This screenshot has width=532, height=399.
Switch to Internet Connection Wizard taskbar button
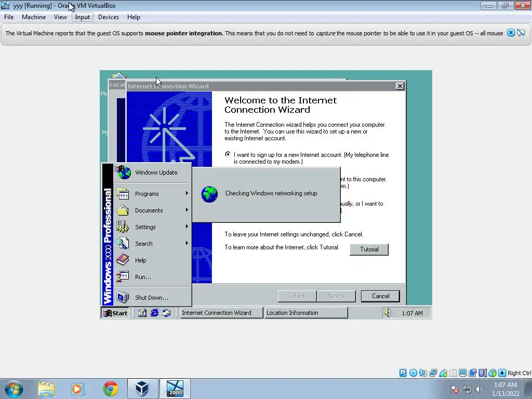221,313
